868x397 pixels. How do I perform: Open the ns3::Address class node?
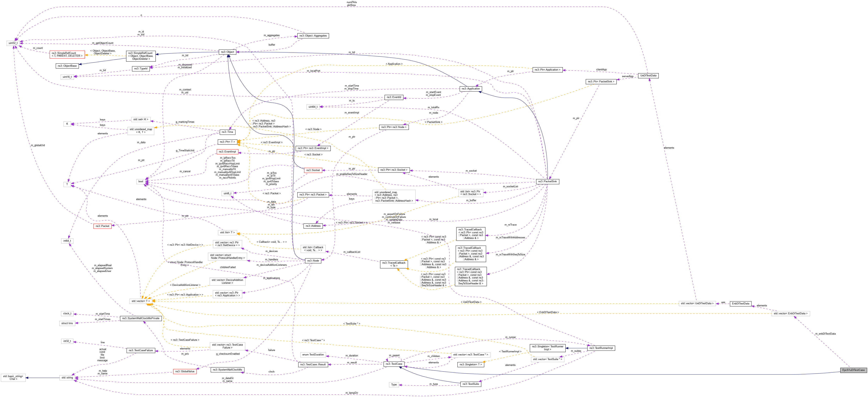314,226
